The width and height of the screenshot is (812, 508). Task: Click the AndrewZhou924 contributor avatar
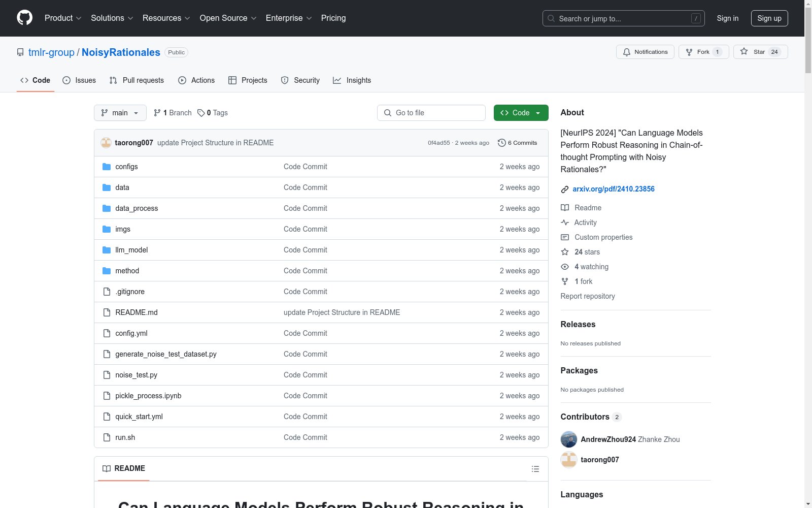point(569,439)
